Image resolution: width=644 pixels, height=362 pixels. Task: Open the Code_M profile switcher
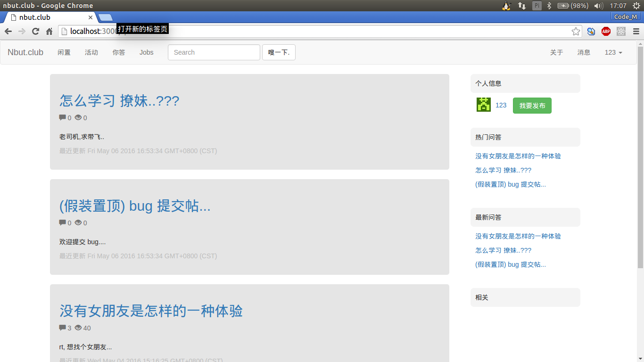tap(626, 16)
